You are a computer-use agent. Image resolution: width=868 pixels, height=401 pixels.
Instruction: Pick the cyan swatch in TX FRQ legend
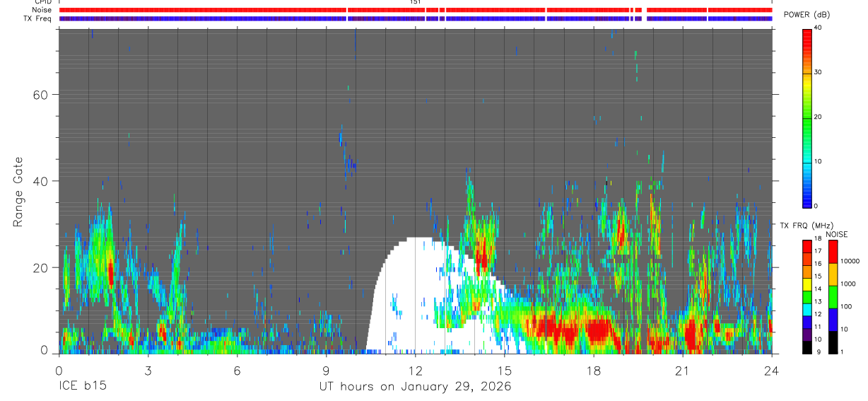coord(807,309)
